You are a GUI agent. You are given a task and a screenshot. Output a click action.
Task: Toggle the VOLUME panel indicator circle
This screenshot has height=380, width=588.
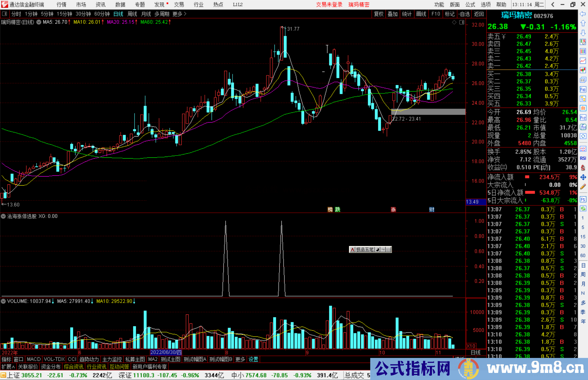pos(3,301)
